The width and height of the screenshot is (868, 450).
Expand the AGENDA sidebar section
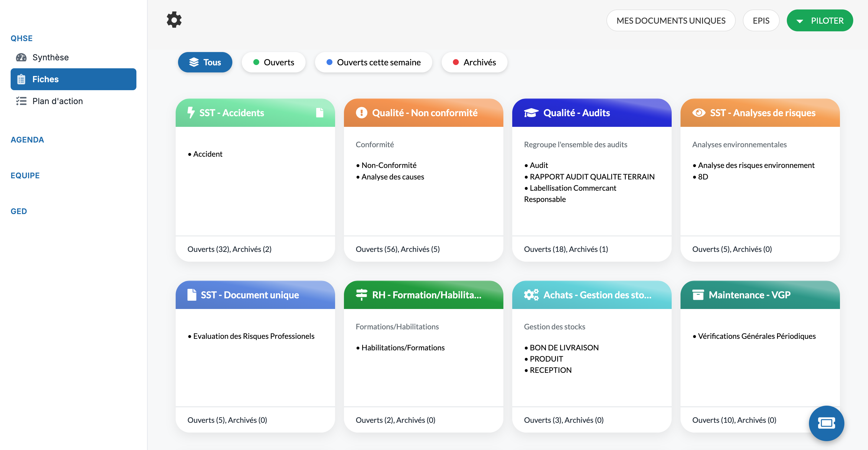click(27, 140)
